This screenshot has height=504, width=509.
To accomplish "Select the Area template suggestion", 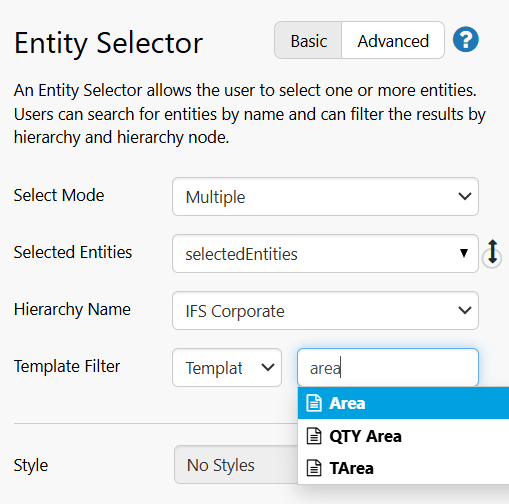I will (403, 403).
